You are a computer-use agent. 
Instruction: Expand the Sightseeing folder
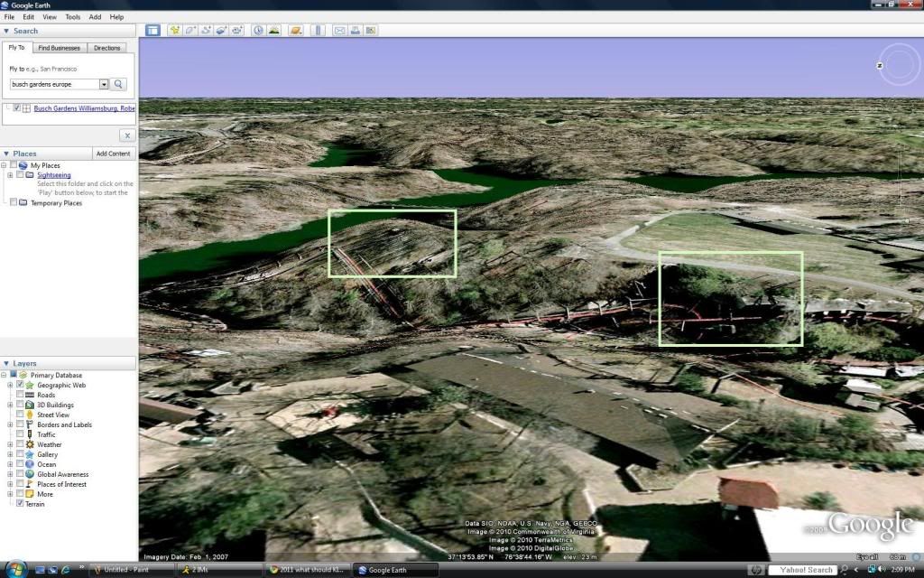pos(10,175)
